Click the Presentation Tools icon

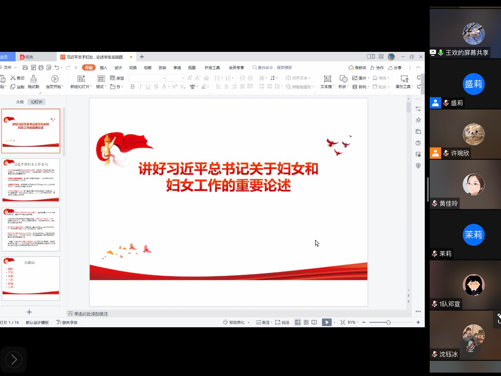tap(404, 79)
